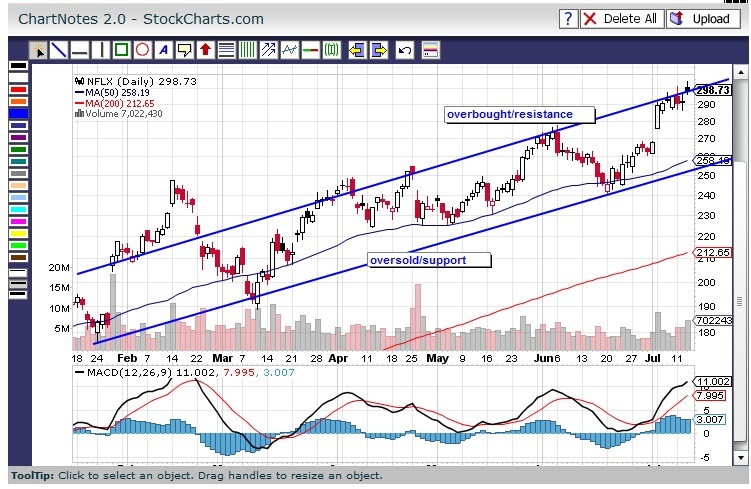Pick the orange color swatch
This screenshot has height=489, width=751.
click(19, 102)
